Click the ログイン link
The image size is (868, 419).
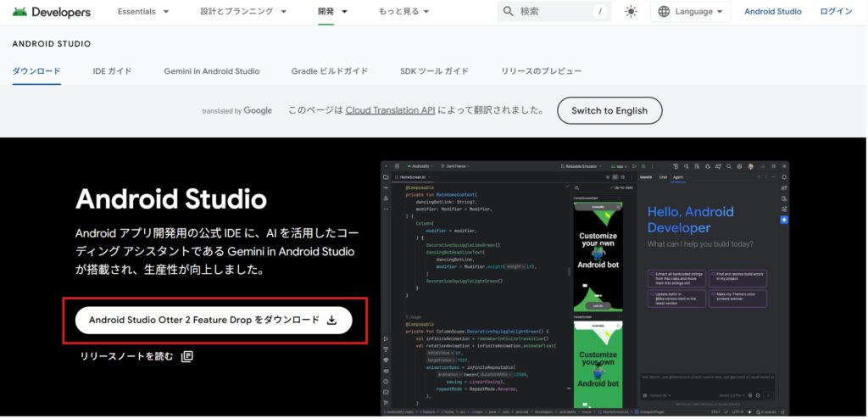click(836, 12)
